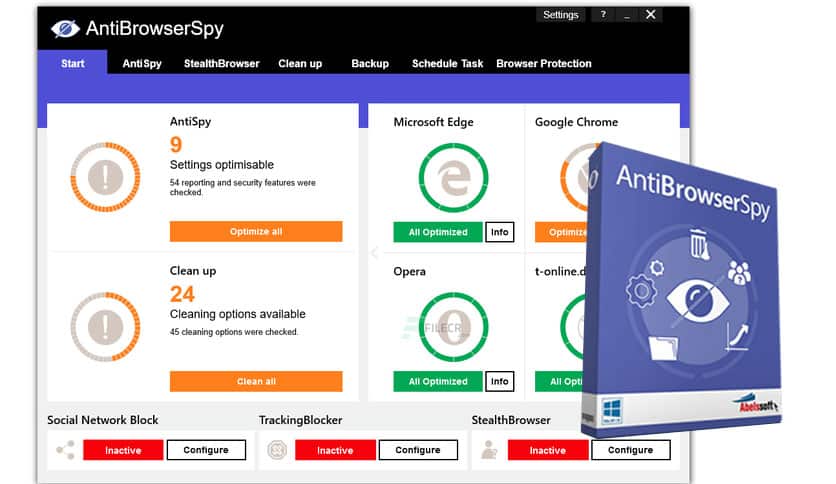Image resolution: width=836 pixels, height=484 pixels.
Task: Click the left arrow beside browser cards
Action: coord(374,253)
